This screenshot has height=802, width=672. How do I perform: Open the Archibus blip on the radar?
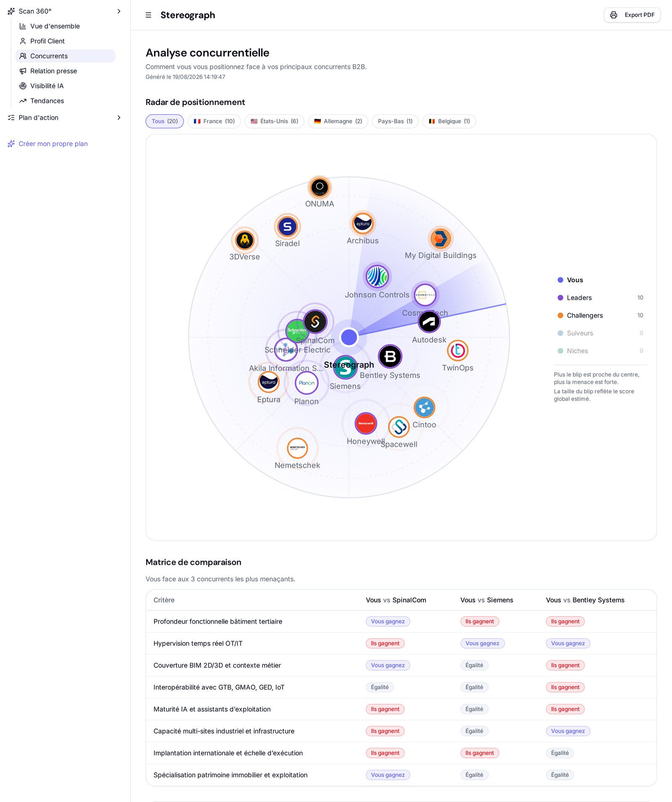(363, 223)
